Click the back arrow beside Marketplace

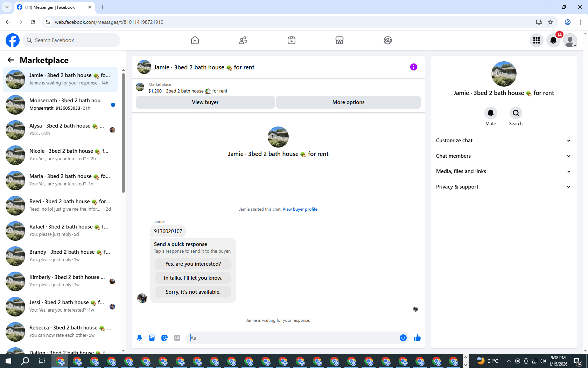point(11,60)
